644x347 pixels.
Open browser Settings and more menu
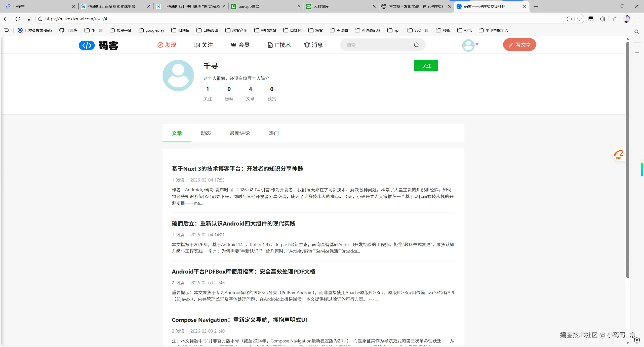[x=638, y=19]
